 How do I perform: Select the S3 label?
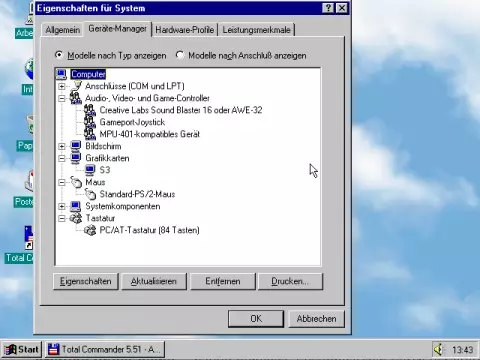pos(105,170)
